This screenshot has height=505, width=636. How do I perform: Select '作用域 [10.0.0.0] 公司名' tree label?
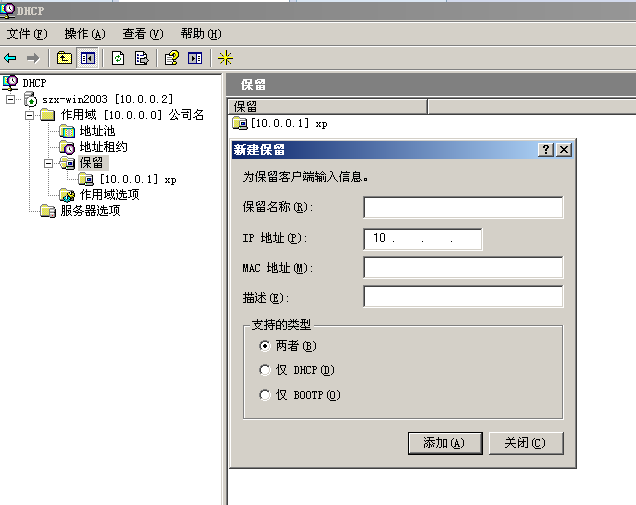[x=132, y=115]
